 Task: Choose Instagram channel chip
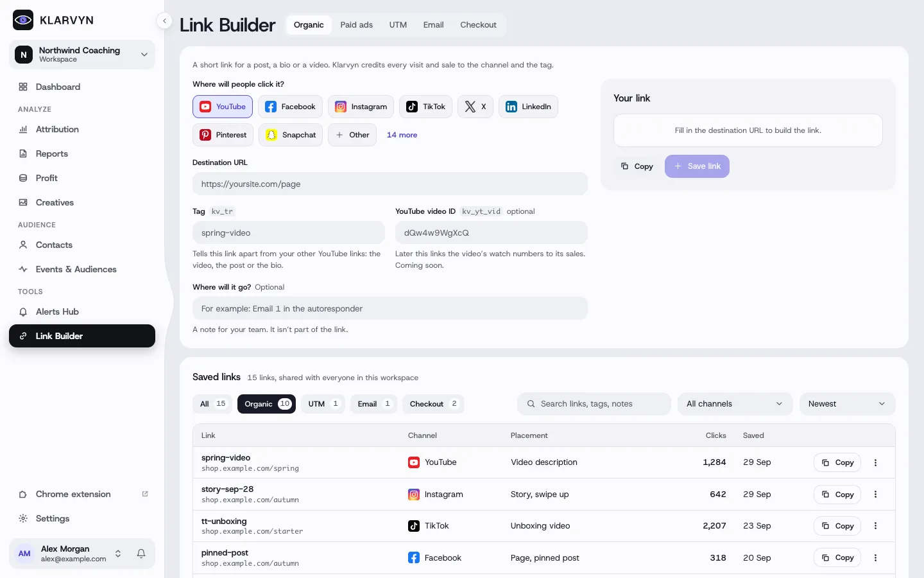[361, 107]
